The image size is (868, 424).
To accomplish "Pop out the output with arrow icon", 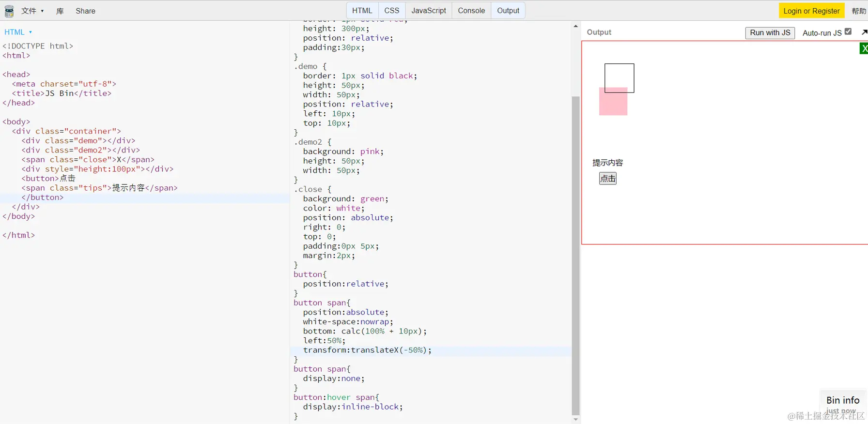I will coord(864,32).
